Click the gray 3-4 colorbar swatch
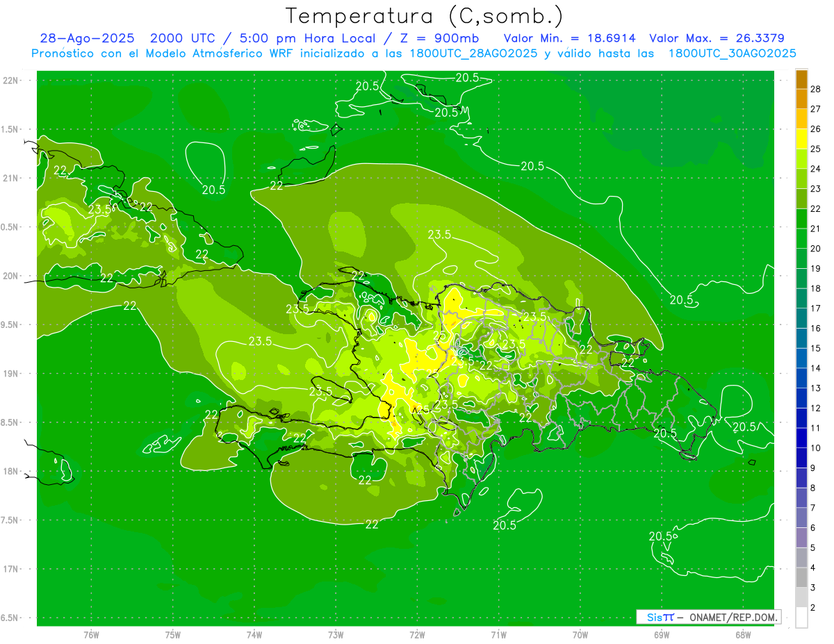 point(801,577)
